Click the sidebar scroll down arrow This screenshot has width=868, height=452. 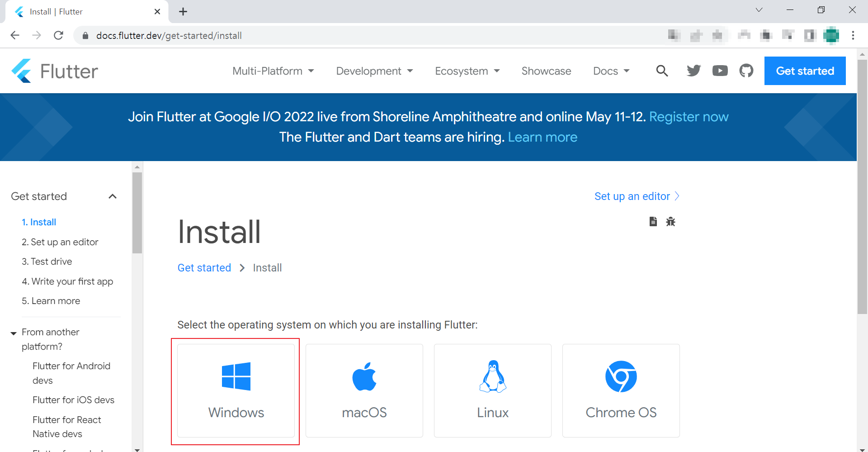tap(137, 449)
